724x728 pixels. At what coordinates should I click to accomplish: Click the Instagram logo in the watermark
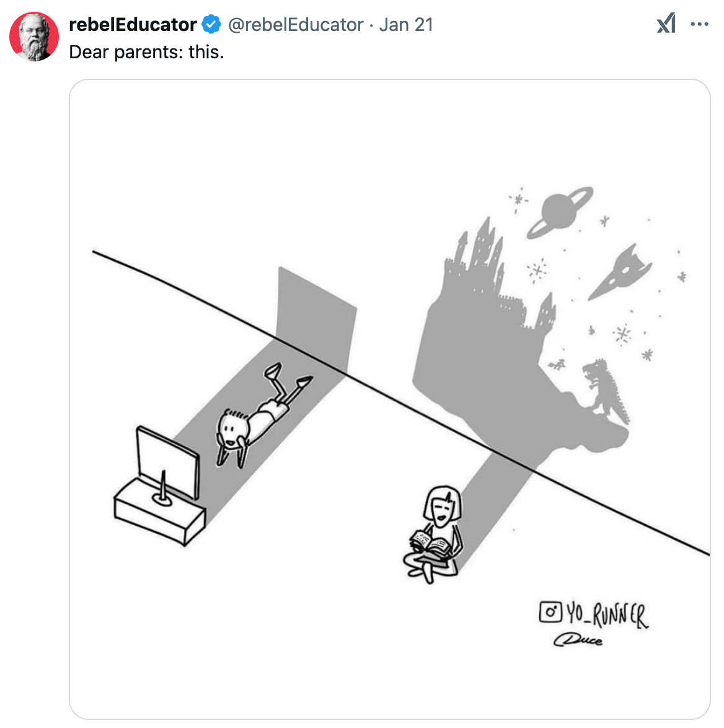pos(550,611)
